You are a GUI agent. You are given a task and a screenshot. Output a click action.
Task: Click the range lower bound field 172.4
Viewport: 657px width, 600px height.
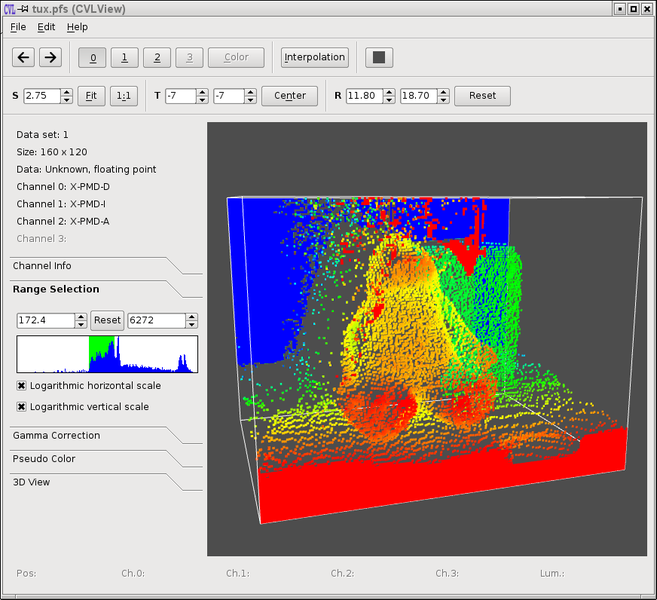pyautogui.click(x=46, y=321)
